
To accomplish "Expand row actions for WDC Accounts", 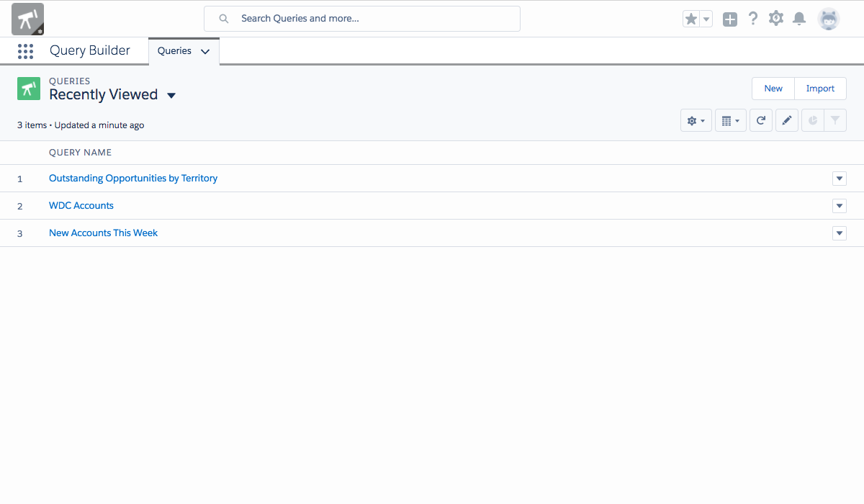I will point(839,206).
